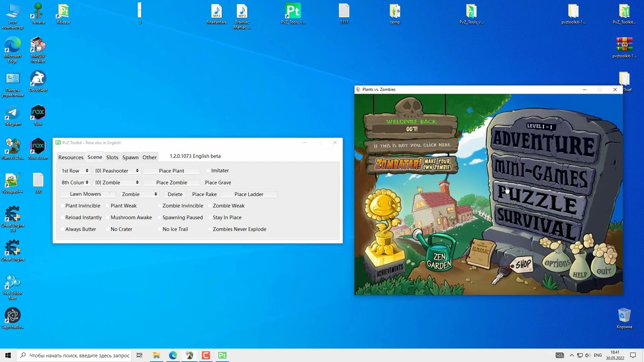Select the Notepad++ desktop icon
Viewport: 644px width, 362px height.
(13, 184)
